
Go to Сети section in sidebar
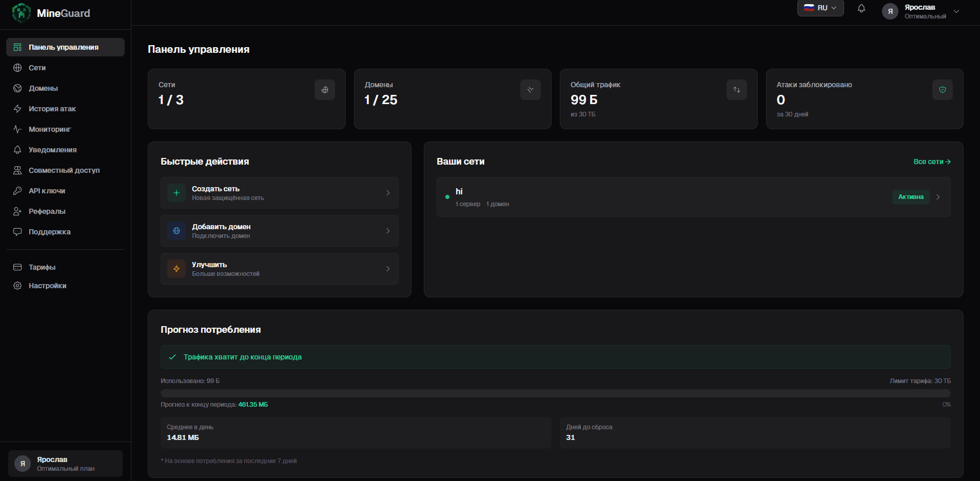coord(65,68)
